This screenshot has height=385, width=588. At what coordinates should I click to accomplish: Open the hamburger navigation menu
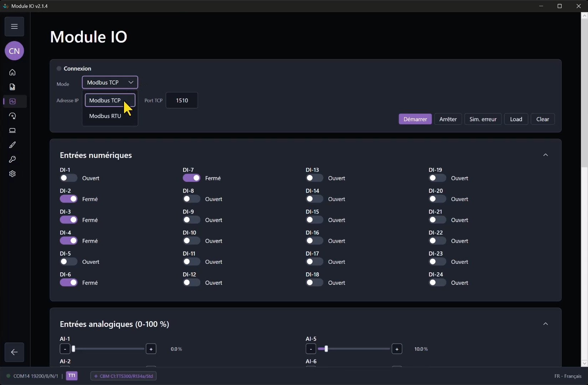(14, 26)
